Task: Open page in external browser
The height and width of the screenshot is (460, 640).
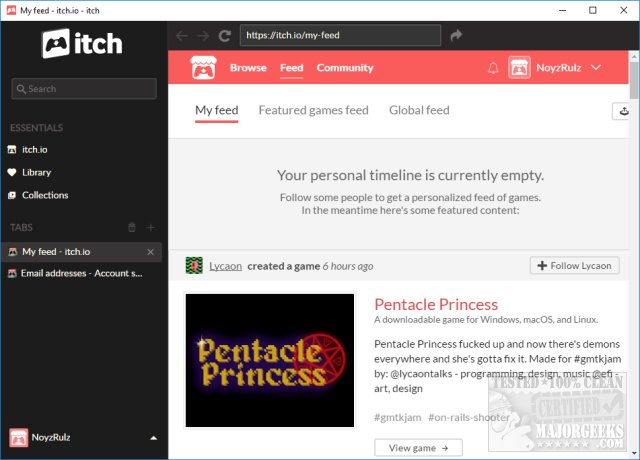Action: (457, 36)
